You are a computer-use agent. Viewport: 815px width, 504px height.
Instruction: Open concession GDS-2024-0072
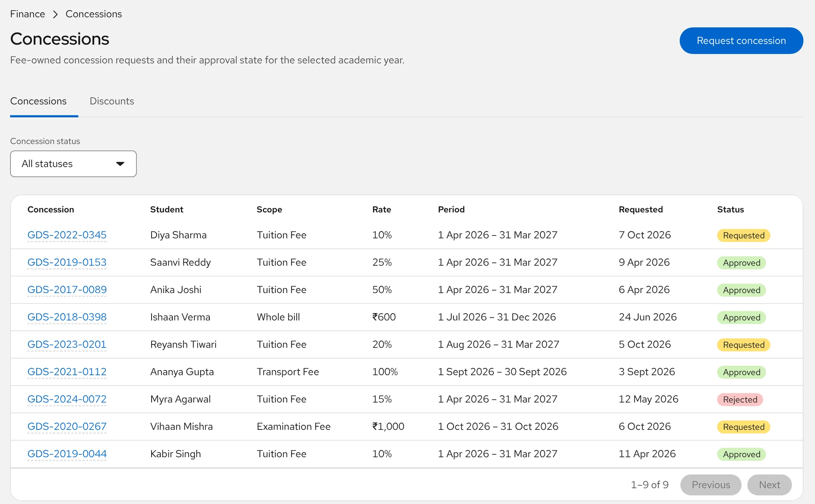tap(67, 399)
